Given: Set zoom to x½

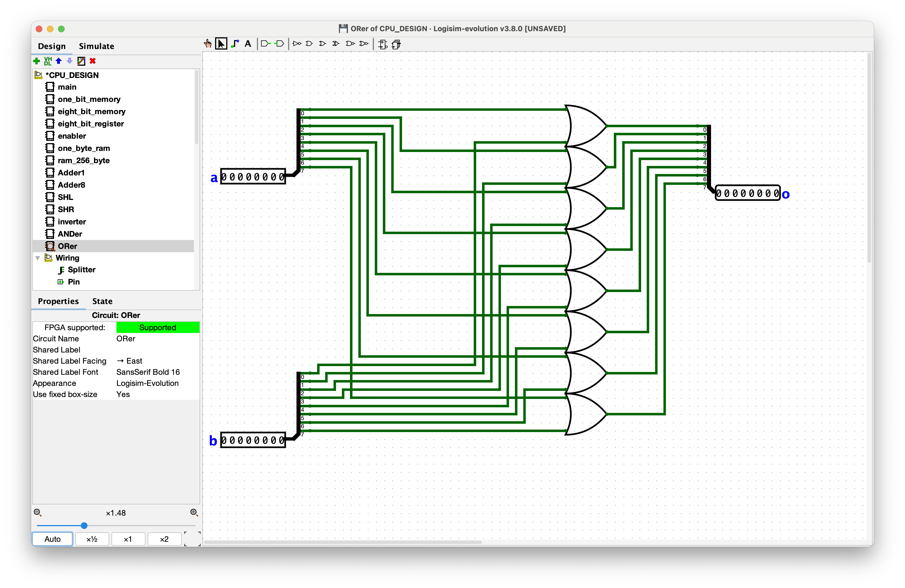Looking at the screenshot, I should [92, 539].
